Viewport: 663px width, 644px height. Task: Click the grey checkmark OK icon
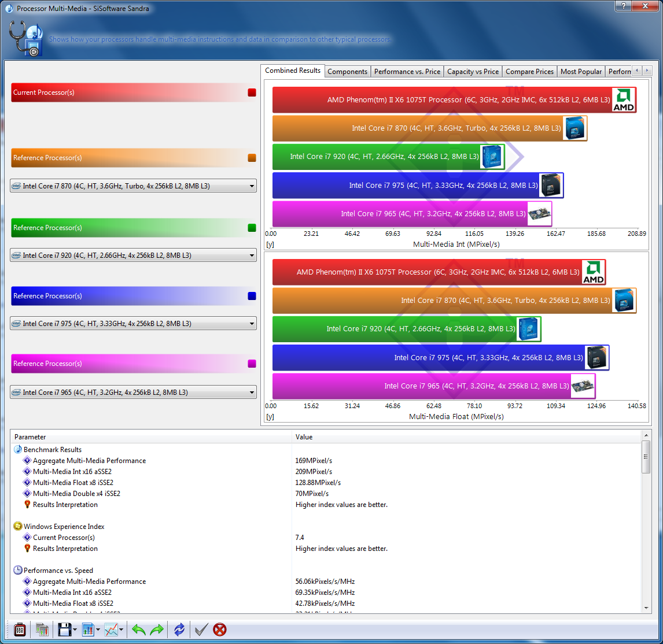point(201,630)
